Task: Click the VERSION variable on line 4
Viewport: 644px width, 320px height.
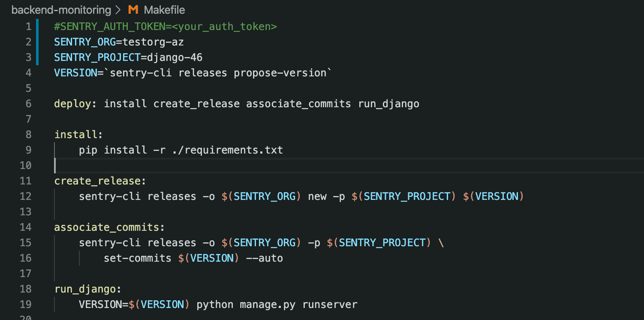Action: coord(75,72)
